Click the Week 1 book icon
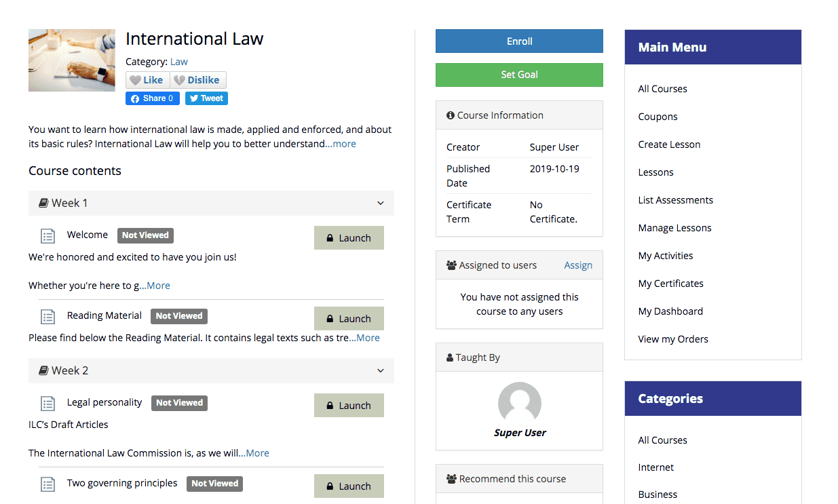Viewport: 838px width, 504px height. (43, 203)
